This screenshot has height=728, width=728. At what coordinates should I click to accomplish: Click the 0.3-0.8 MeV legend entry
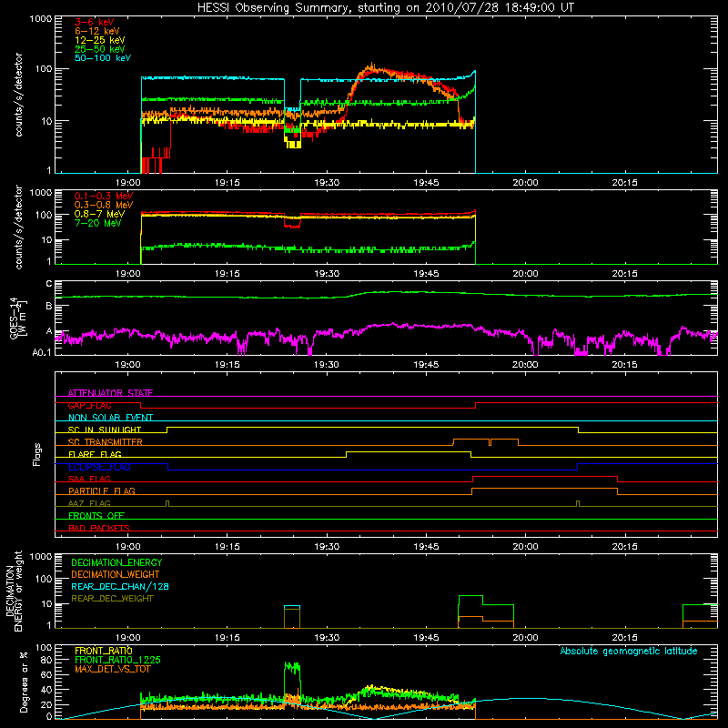pos(104,206)
